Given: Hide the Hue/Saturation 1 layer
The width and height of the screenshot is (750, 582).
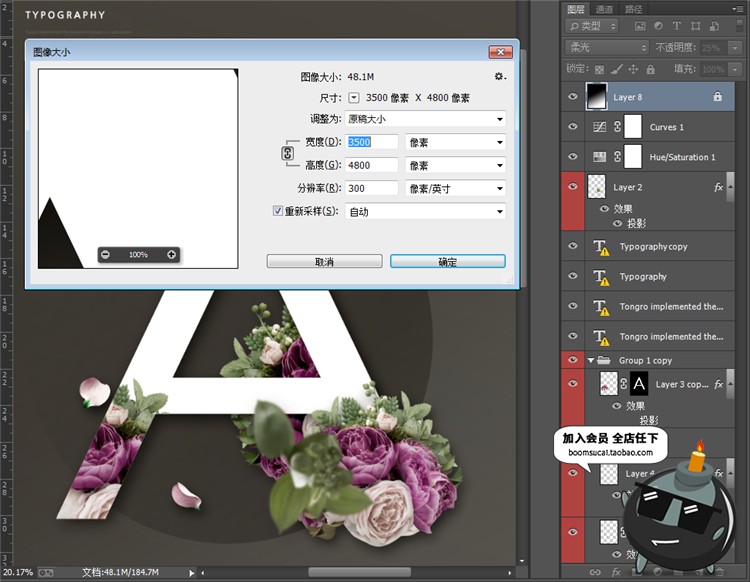Looking at the screenshot, I should tap(573, 157).
